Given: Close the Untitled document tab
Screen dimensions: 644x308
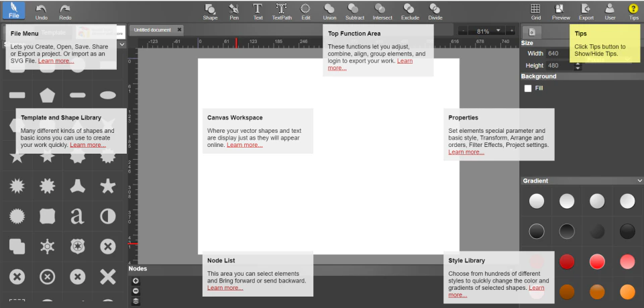Looking at the screenshot, I should pos(180,30).
